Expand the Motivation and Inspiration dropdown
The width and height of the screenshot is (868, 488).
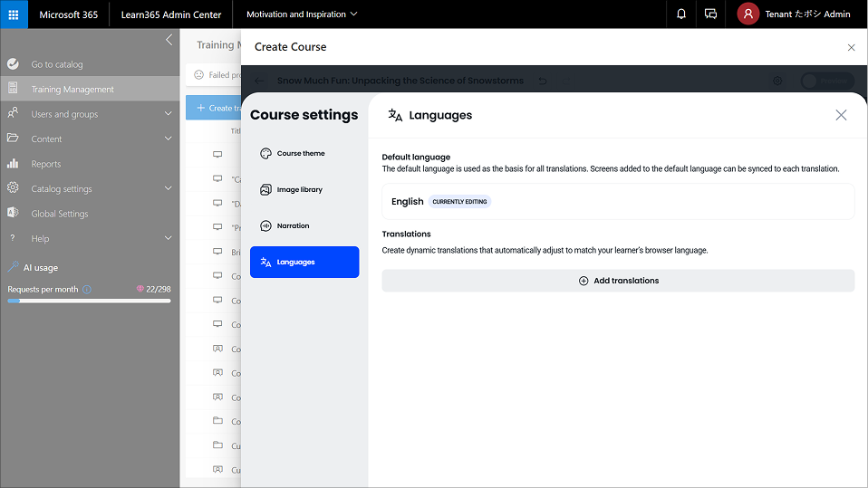(x=302, y=14)
